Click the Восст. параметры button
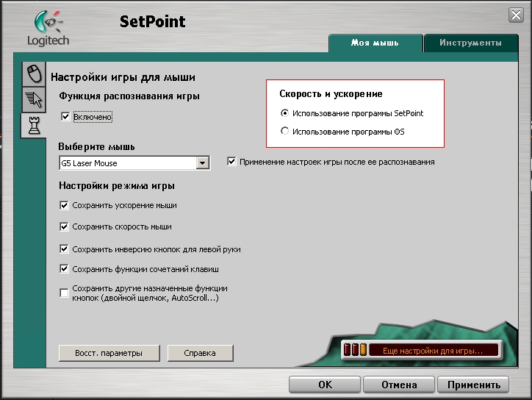The image size is (532, 400). (x=109, y=353)
